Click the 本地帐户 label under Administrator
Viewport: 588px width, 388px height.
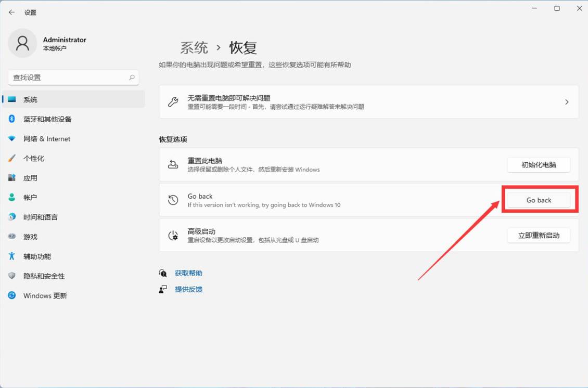click(x=55, y=48)
